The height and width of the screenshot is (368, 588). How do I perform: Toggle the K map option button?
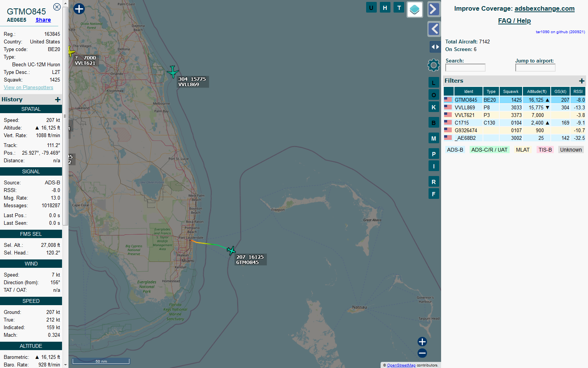tap(433, 107)
